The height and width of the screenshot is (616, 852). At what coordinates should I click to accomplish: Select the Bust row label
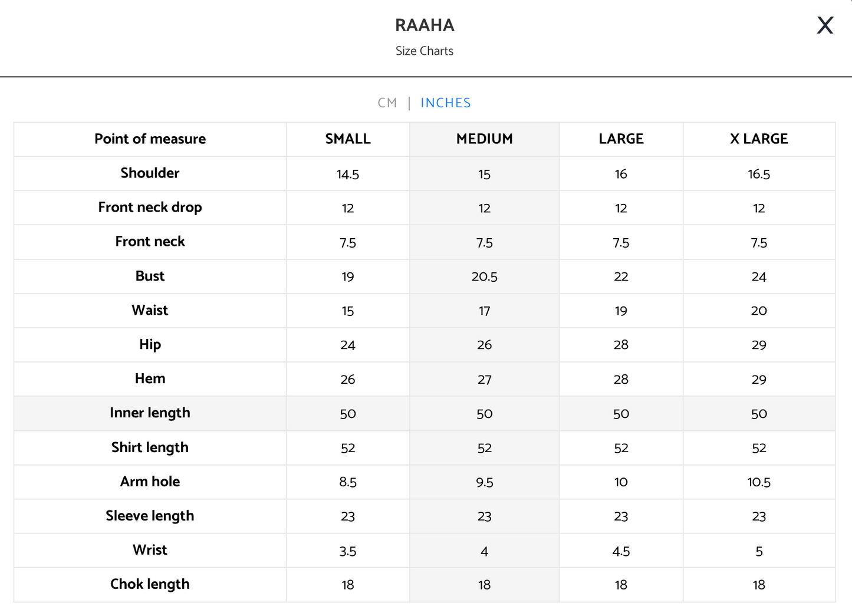[x=150, y=276]
